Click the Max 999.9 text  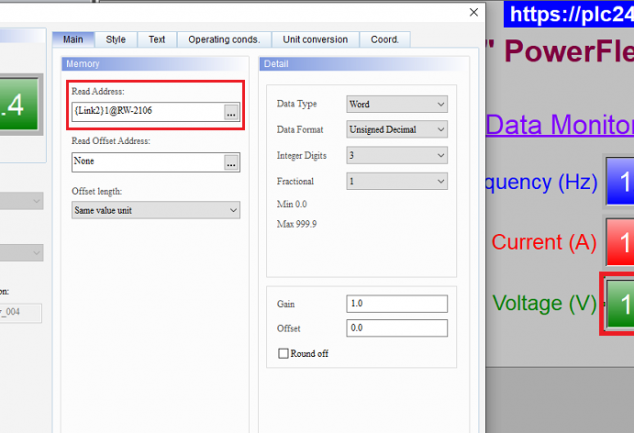[x=297, y=224]
